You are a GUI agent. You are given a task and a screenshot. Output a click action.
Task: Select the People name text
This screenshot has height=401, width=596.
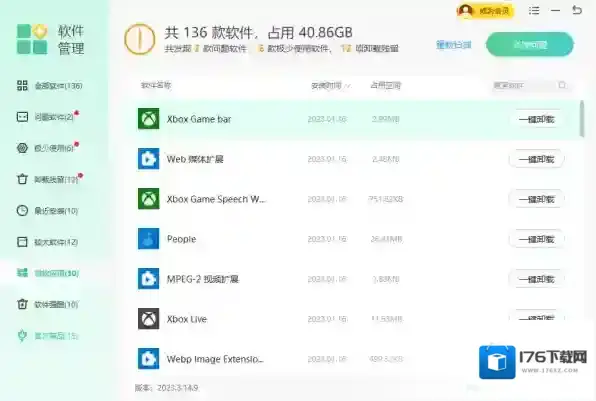(181, 239)
